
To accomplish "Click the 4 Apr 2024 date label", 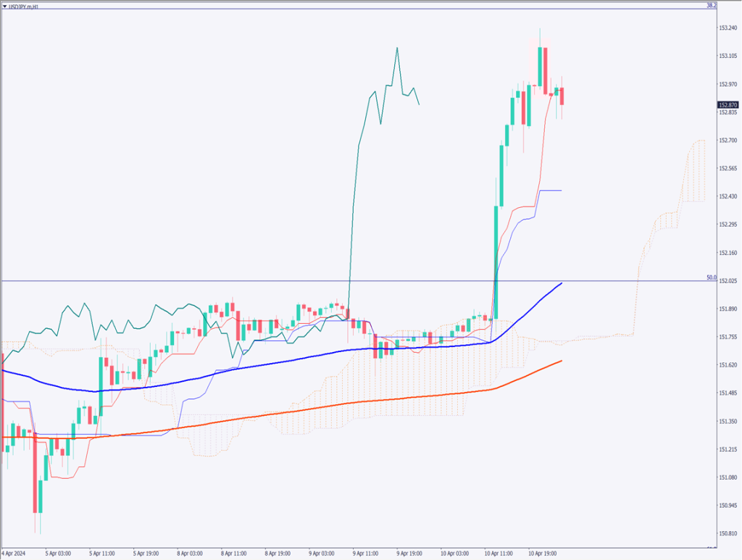I will [x=15, y=553].
